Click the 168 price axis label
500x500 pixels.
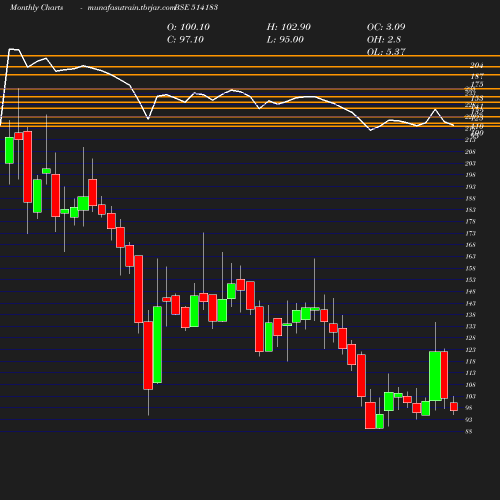tap(470, 245)
